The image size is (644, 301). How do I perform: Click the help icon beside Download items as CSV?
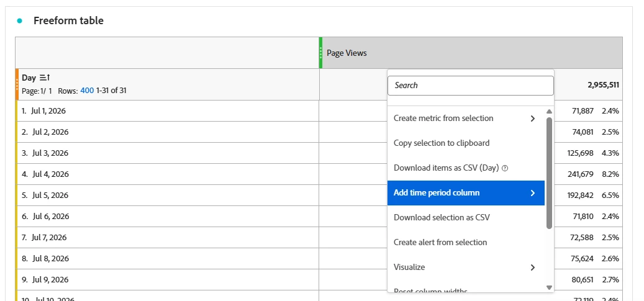tap(505, 168)
